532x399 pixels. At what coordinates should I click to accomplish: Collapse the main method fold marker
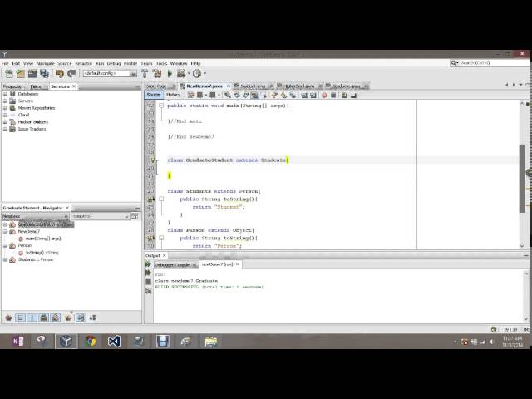click(x=161, y=106)
